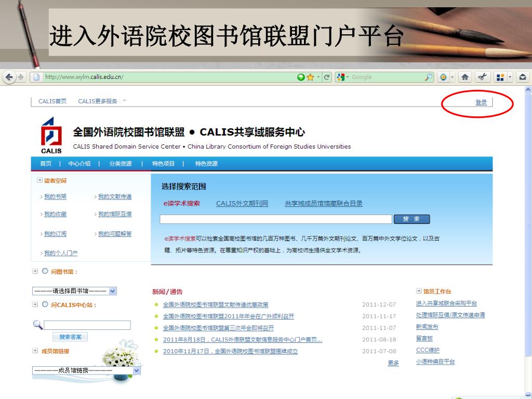This screenshot has height=399, width=532.
Task: Open news about 2011年年会在广外顺利召开
Action: pyautogui.click(x=229, y=316)
